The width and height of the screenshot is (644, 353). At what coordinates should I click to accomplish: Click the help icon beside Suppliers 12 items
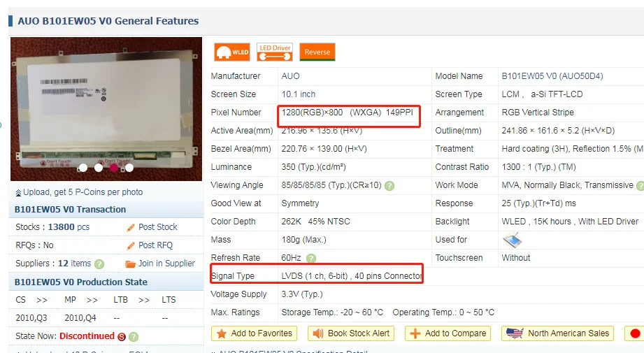pos(99,264)
